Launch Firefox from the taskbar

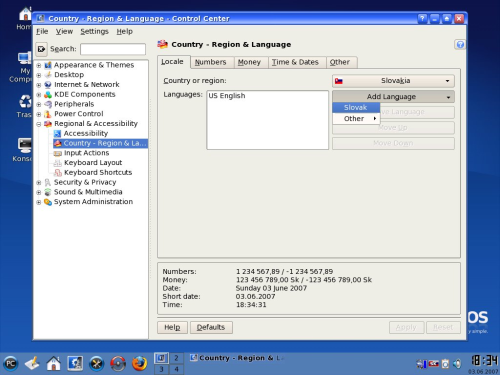pos(139,363)
